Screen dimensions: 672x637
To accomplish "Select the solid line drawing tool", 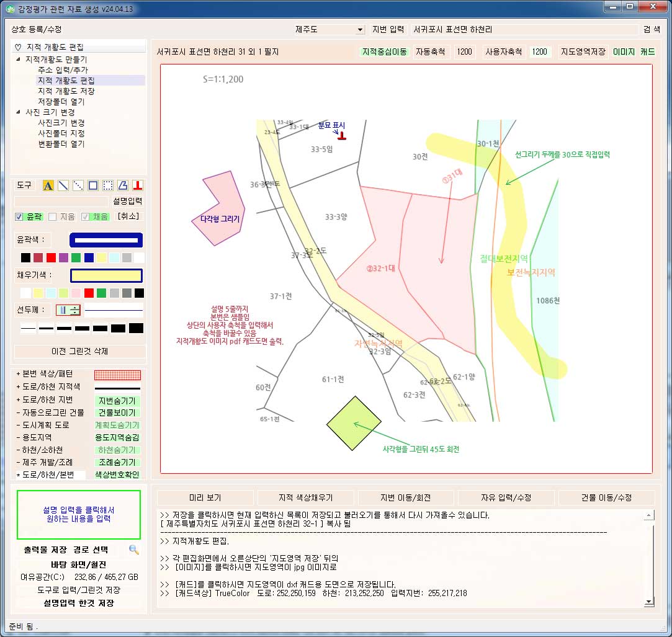I will 63,185.
